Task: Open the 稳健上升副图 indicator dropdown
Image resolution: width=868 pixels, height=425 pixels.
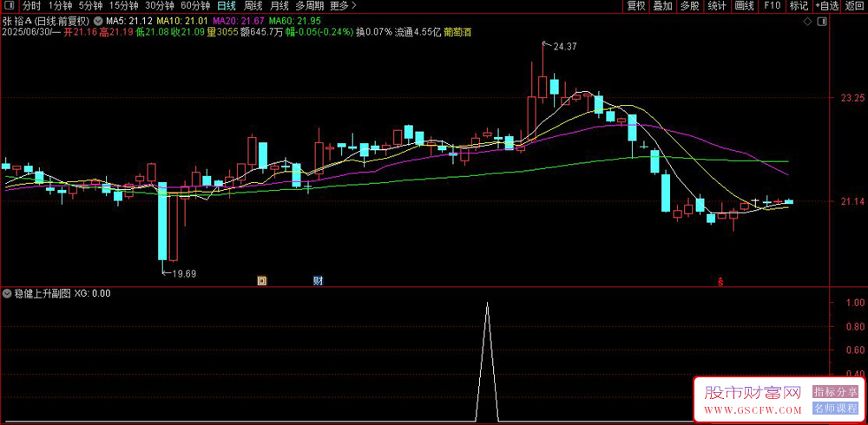Action: (x=8, y=293)
